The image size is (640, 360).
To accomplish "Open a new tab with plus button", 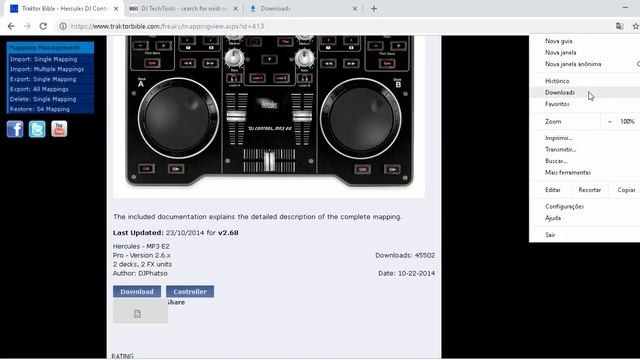I will [374, 9].
